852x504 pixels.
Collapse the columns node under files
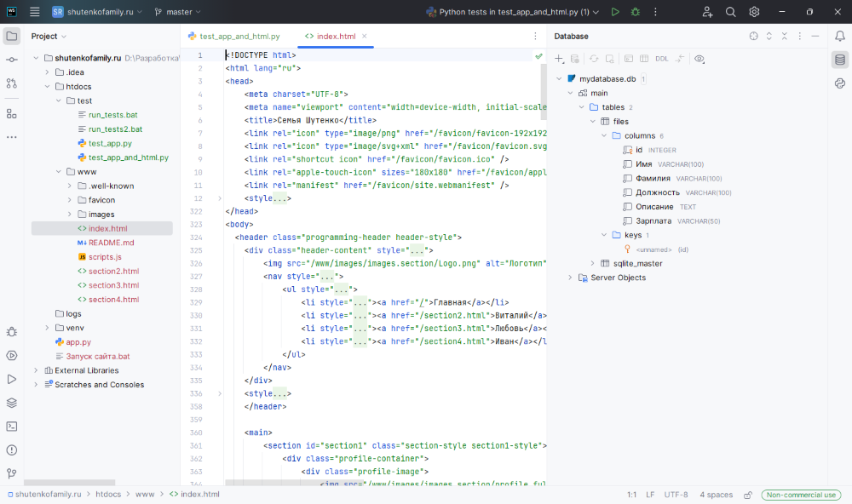[605, 135]
